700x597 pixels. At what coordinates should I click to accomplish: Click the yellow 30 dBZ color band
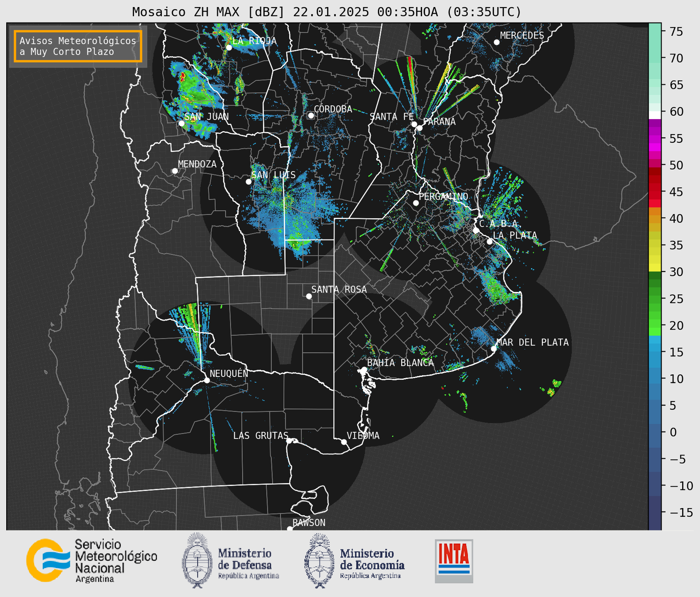(655, 268)
